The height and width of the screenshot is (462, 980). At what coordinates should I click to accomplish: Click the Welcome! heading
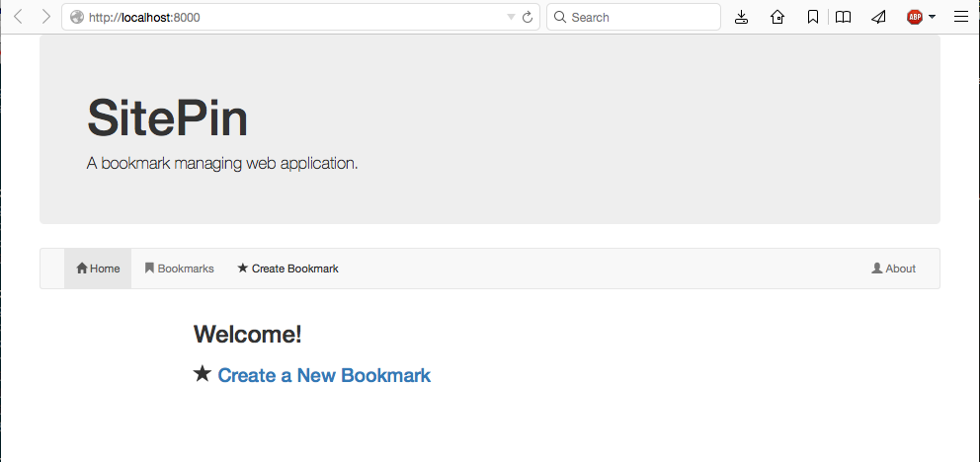[248, 334]
